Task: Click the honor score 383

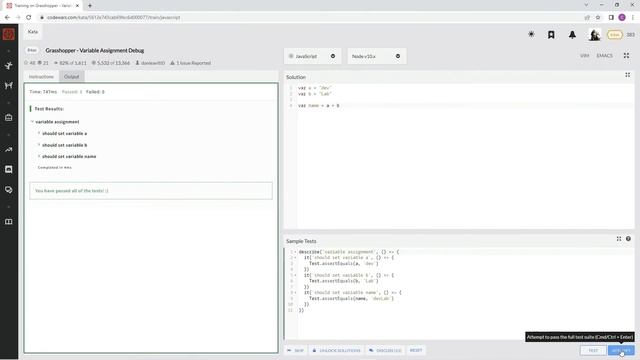Action: [631, 35]
